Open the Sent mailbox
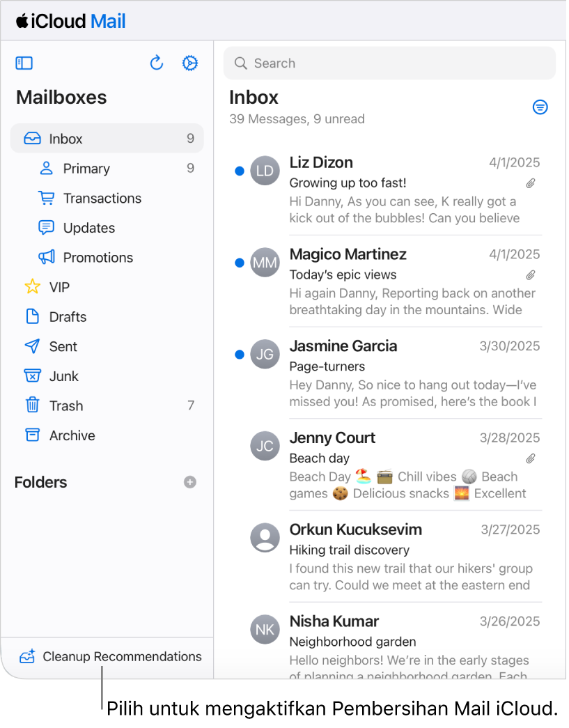Screen dimensions: 569x728 click(107, 346)
